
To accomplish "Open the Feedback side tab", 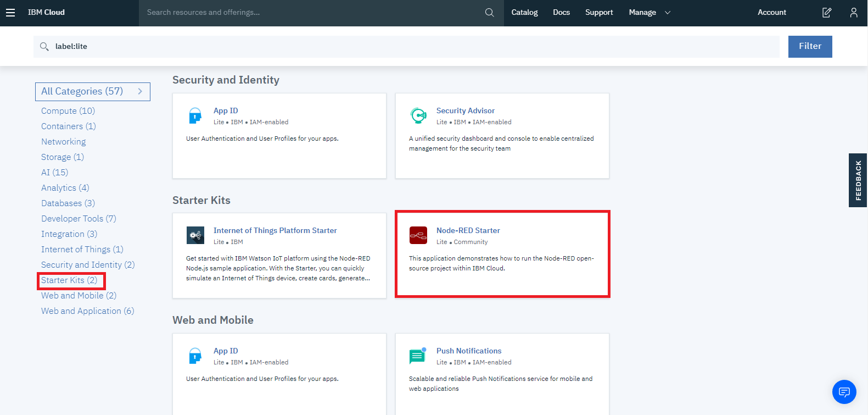I will pos(858,180).
